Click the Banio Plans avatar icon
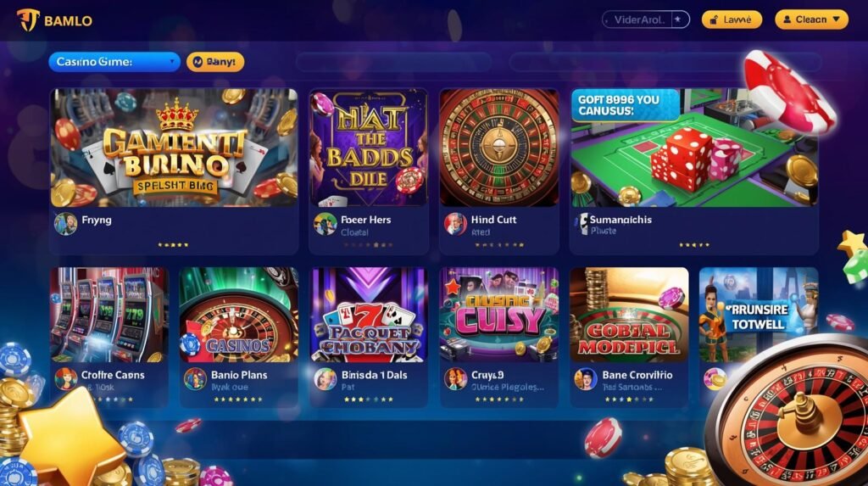Viewport: 868px width, 486px height. [195, 379]
